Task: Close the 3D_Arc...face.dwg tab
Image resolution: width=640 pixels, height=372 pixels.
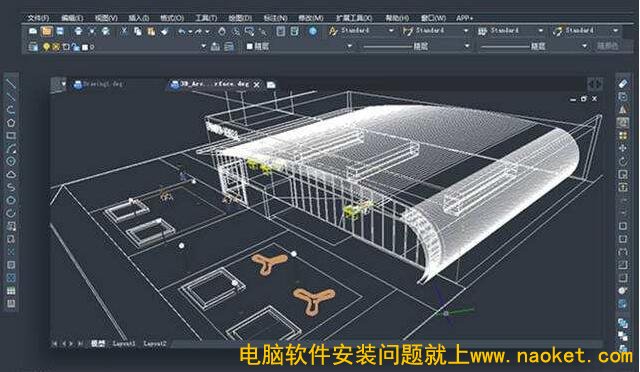Action: (256, 85)
